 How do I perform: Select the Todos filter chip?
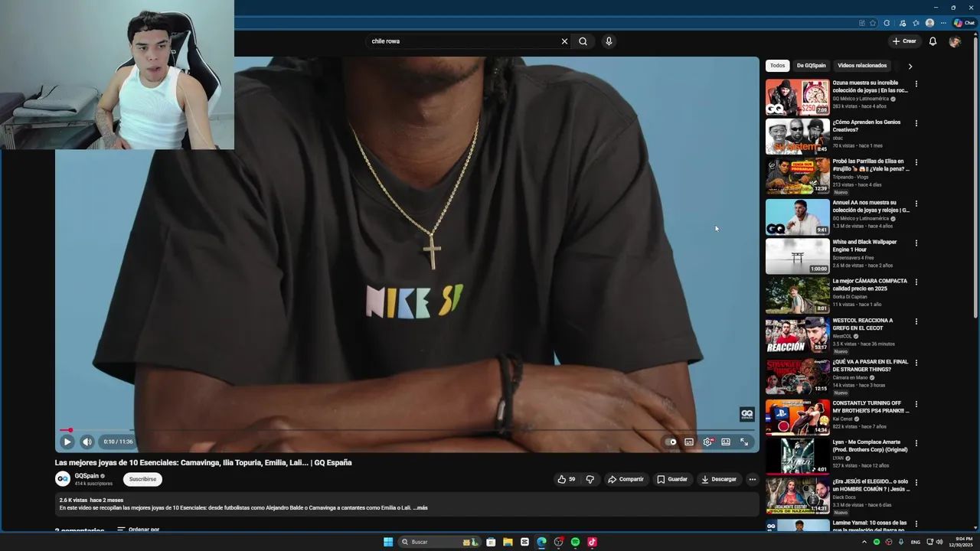click(777, 66)
